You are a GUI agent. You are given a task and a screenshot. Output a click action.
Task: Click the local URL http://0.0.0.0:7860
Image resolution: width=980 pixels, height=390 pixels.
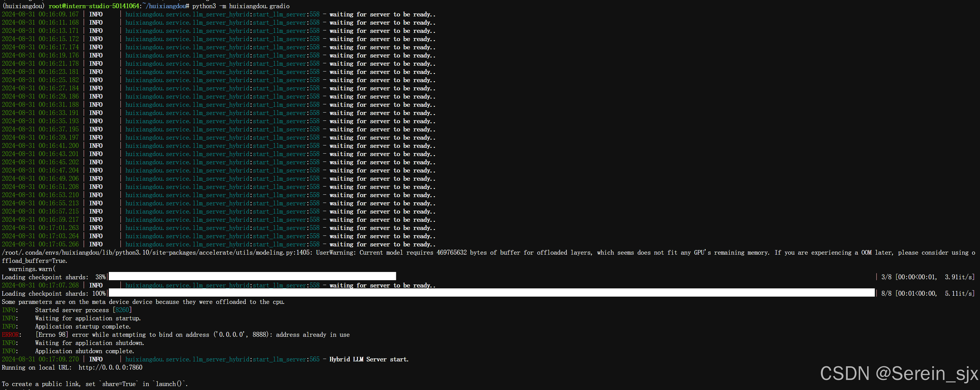point(110,367)
